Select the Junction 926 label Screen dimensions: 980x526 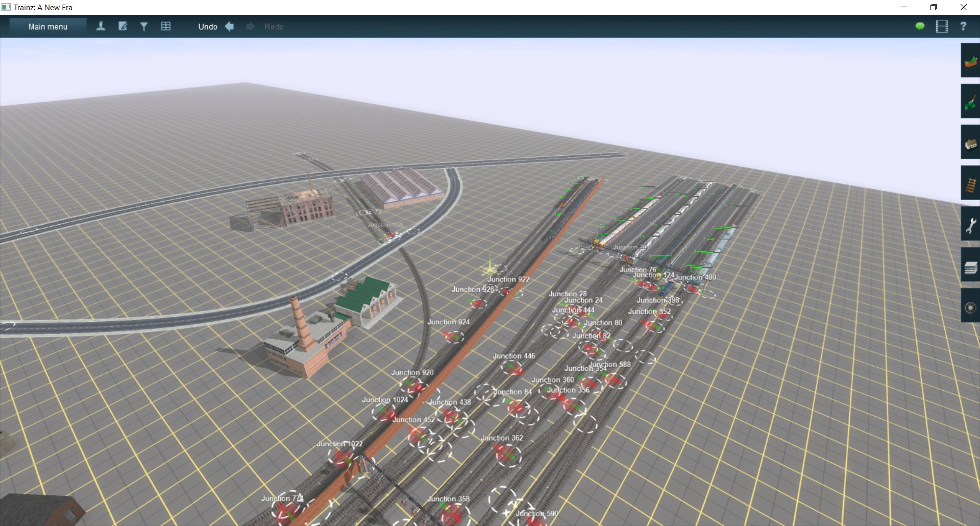pyautogui.click(x=473, y=289)
